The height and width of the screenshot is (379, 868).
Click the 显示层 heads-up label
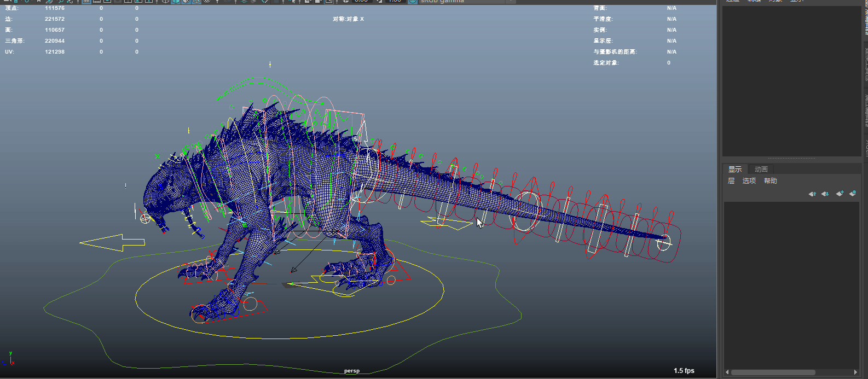(603, 41)
